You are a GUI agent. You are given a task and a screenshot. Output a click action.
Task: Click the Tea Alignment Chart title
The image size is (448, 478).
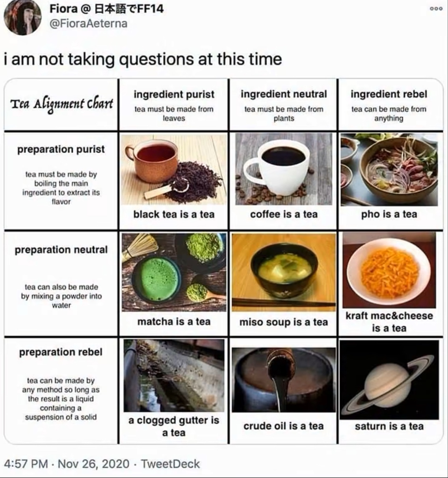(x=61, y=104)
